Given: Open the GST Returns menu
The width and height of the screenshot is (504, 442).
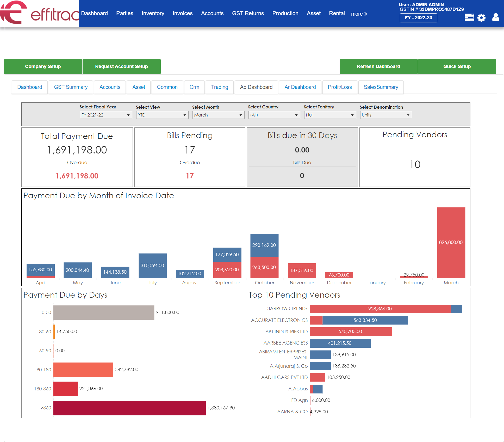Looking at the screenshot, I should [x=248, y=13].
